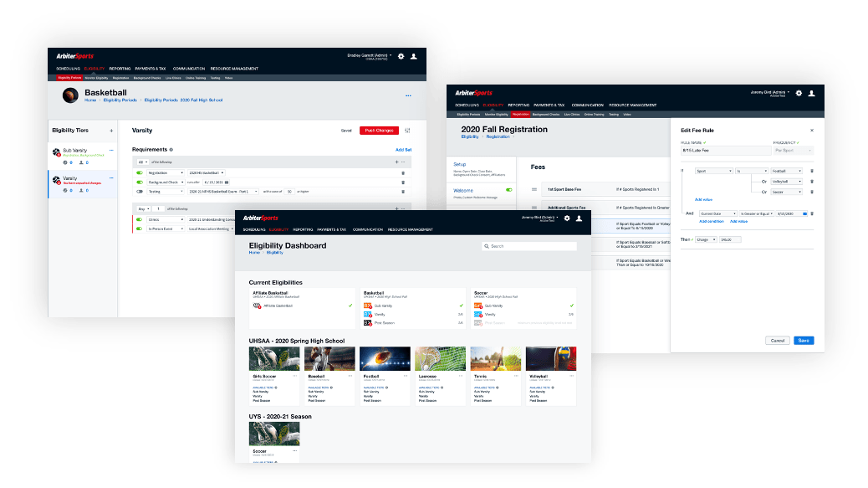The height and width of the screenshot is (488, 868).
Task: Toggle the Clinics requirement switch
Action: pyautogui.click(x=140, y=219)
